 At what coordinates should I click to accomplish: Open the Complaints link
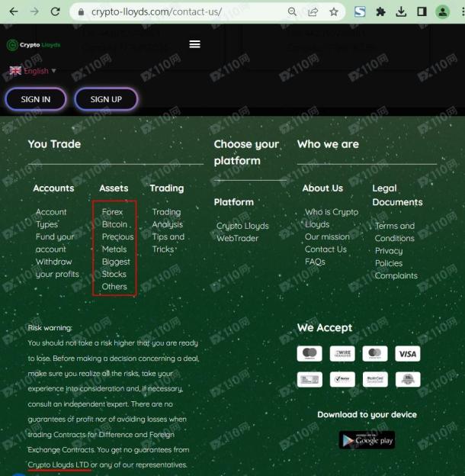tap(396, 275)
